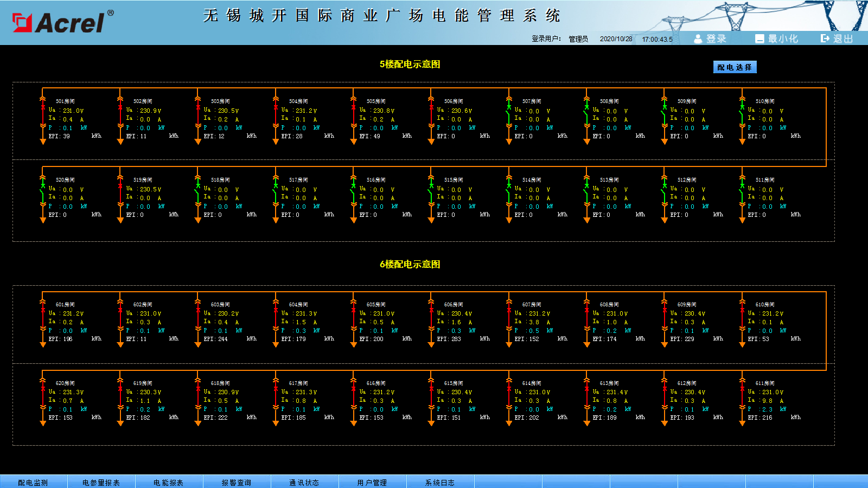Click the green open breaker for room 507
Screen dimensions: 868x488
[509, 115]
